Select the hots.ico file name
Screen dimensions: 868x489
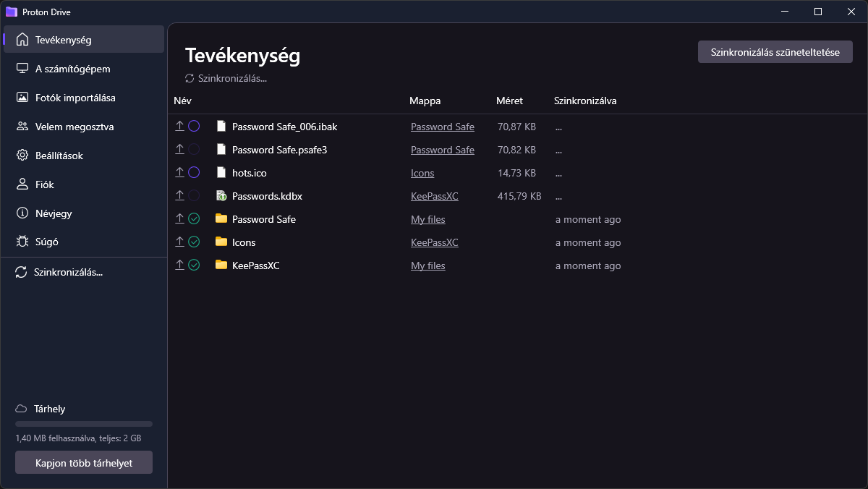(x=250, y=173)
